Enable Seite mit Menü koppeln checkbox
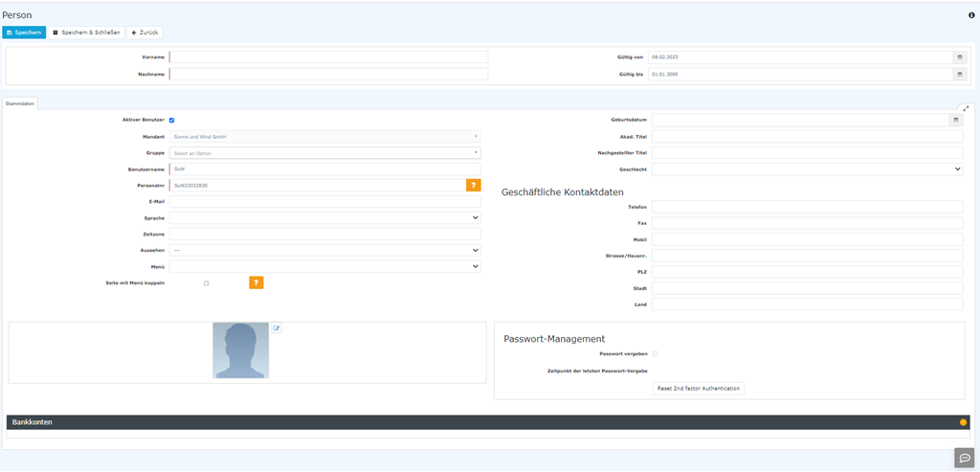 point(207,283)
